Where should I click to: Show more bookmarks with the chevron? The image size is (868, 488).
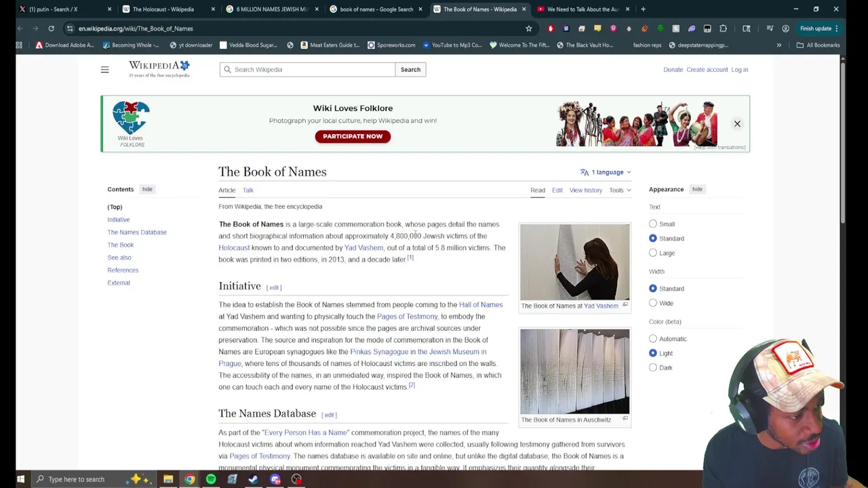(x=778, y=45)
